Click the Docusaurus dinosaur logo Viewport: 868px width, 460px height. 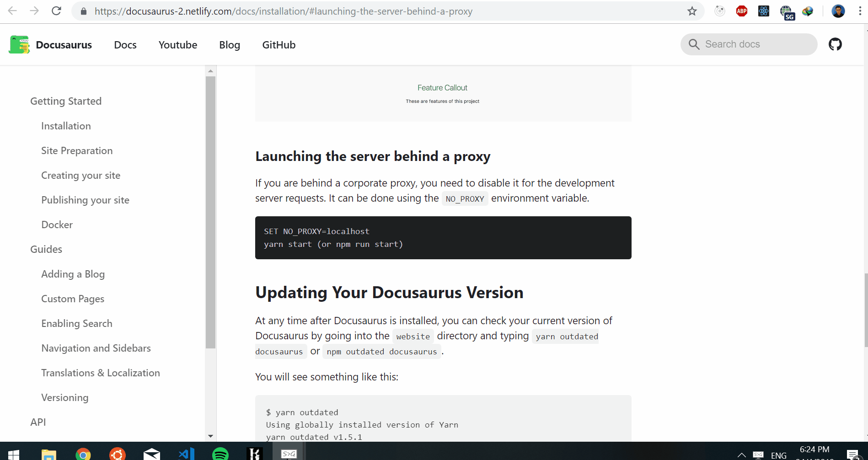pos(19,44)
